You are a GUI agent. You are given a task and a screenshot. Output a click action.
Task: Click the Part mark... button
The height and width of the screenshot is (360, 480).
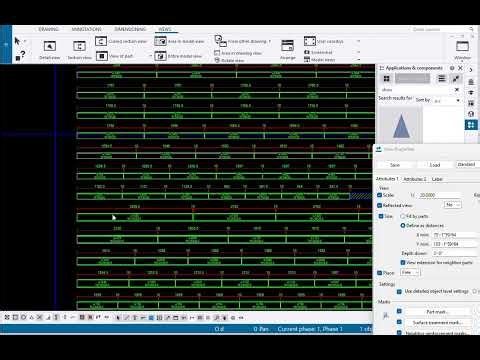437,312
